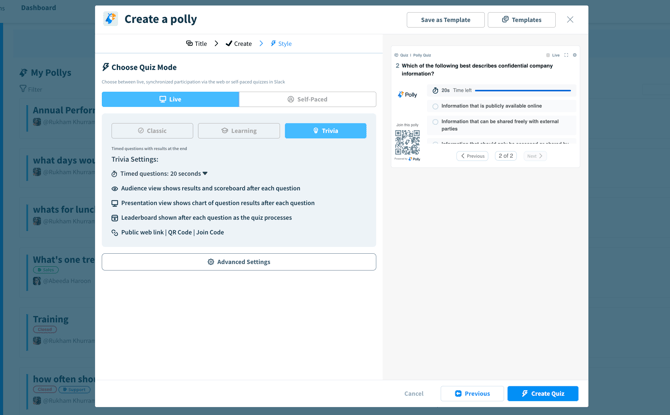670x415 pixels.
Task: Click the QR code in the preview
Action: point(407,142)
